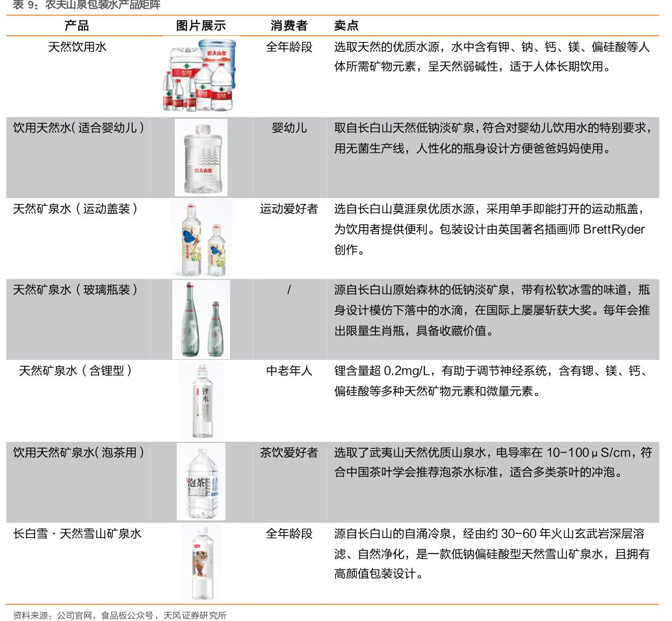Click the 长白雪 tiger bottle image

(201, 563)
